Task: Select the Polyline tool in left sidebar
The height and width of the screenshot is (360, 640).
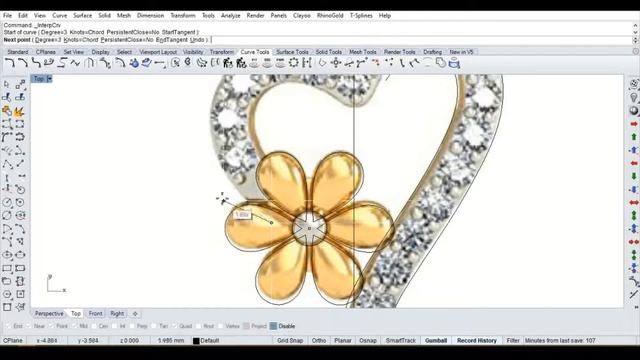Action: point(7,163)
